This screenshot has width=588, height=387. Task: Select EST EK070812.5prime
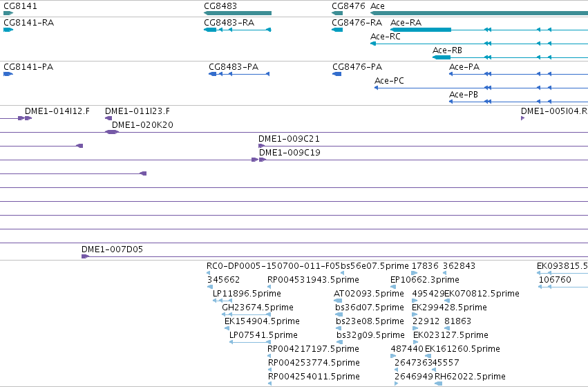482,294
